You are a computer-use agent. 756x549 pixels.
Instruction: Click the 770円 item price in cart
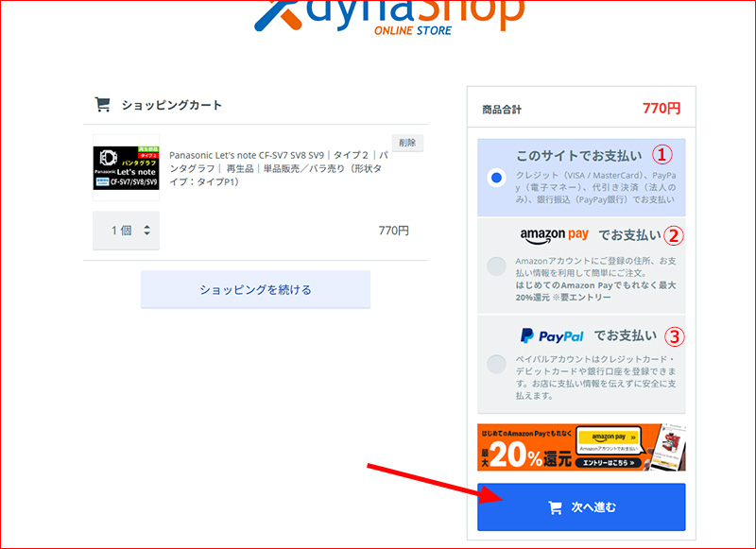393,231
